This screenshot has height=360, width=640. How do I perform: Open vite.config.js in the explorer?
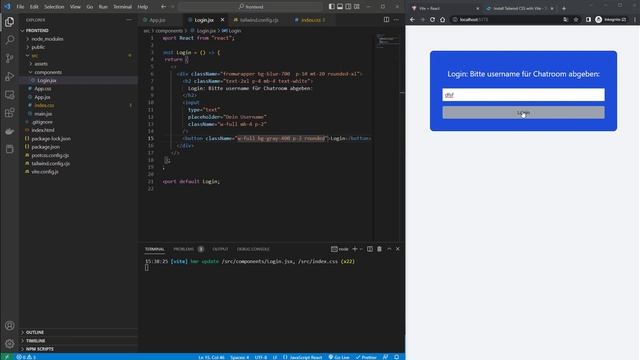(x=45, y=172)
